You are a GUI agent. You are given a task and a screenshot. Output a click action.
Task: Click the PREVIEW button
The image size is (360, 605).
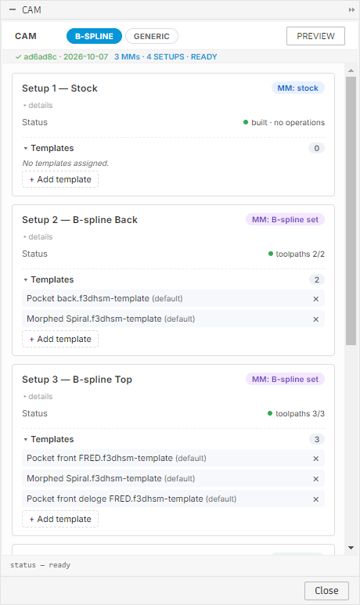tap(315, 36)
